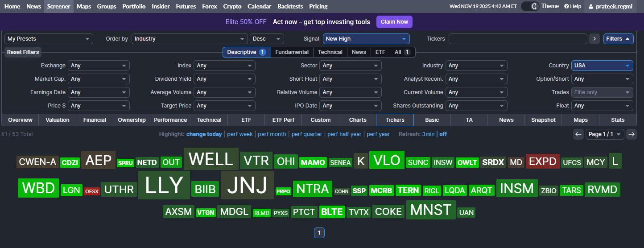Open the Maps item in top navigation
The width and height of the screenshot is (644, 248).
[83, 6]
